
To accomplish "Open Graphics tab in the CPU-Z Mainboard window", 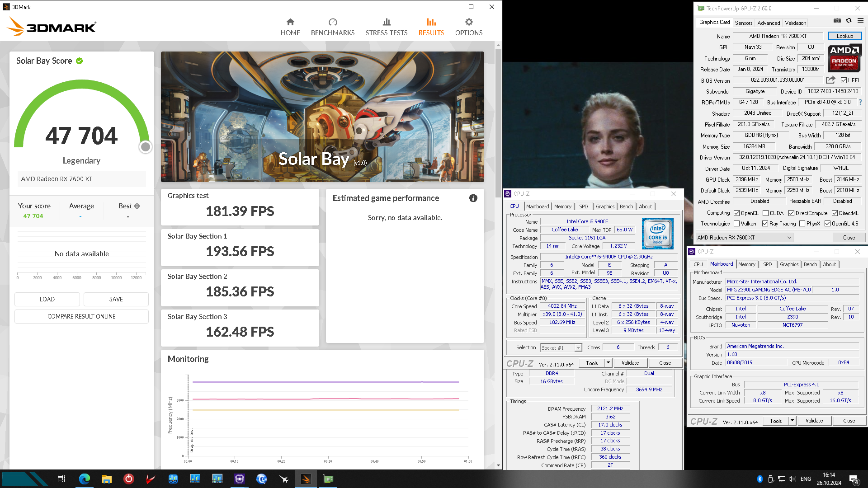I will (789, 264).
